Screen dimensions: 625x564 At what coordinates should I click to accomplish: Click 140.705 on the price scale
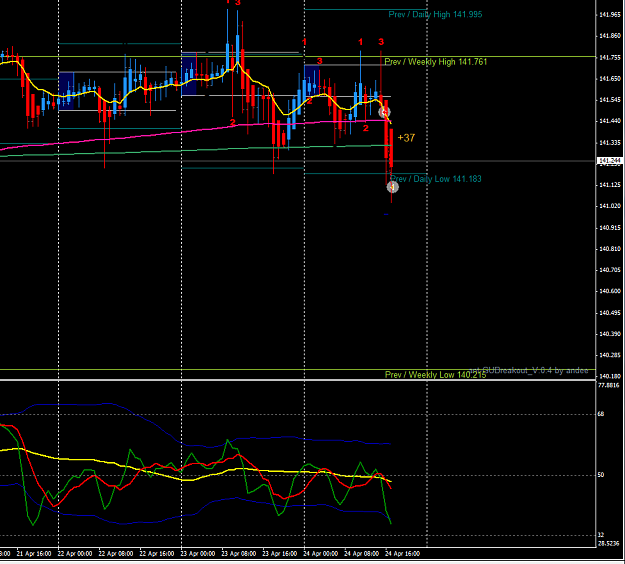610,270
